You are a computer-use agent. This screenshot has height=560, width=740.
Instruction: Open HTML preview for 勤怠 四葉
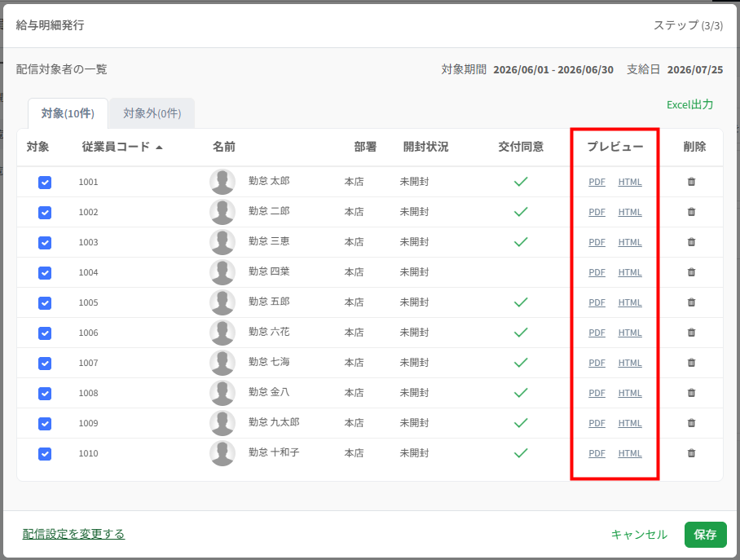coord(629,272)
